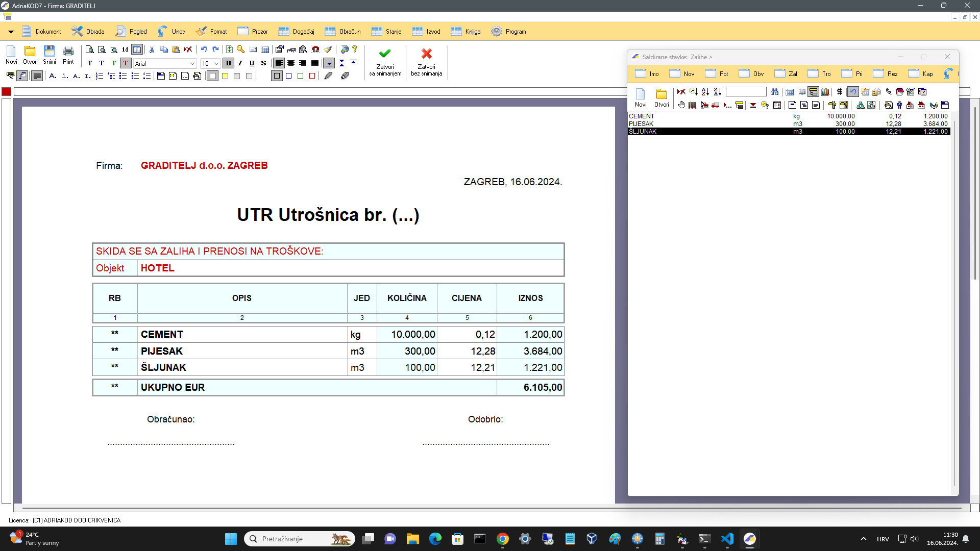Create a new document with the Novi icon
The height and width of the screenshot is (551, 980).
coord(11,55)
